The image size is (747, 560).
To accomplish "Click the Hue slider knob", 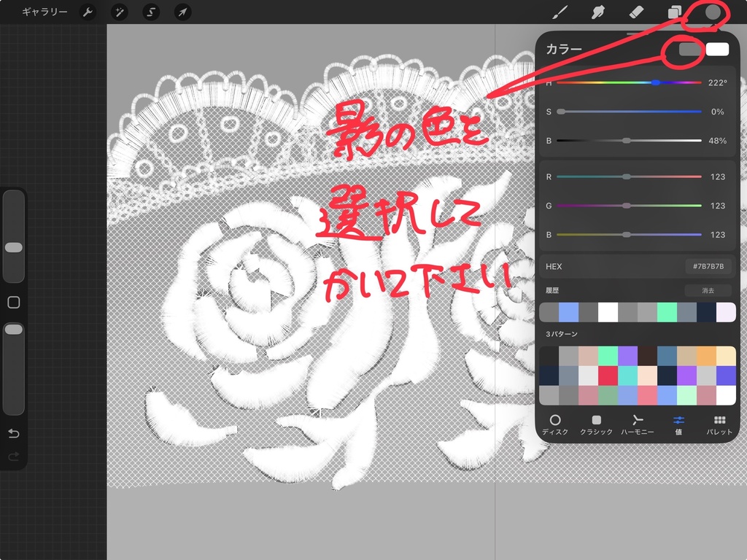I will pos(656,82).
